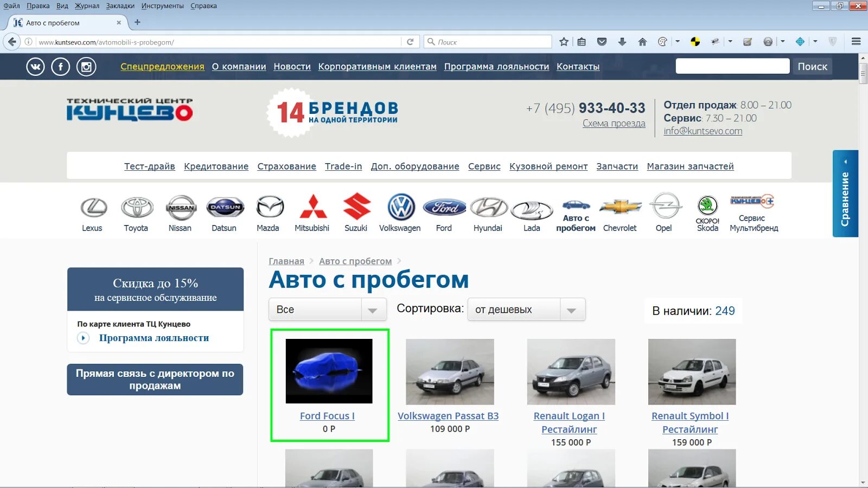The width and height of the screenshot is (868, 488).
Task: Select the Mitsubishi brand logo
Action: [x=313, y=207]
